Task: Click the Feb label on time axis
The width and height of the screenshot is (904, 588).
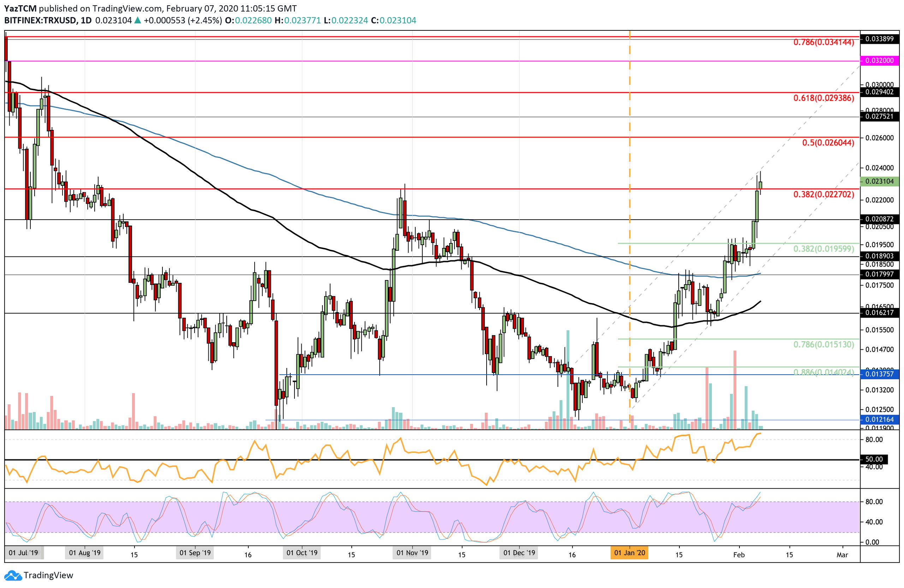Action: pos(739,555)
